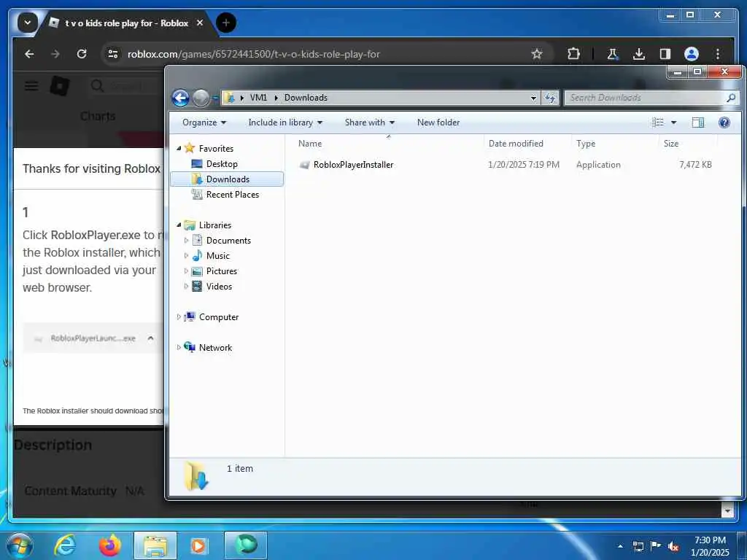This screenshot has height=560, width=747.
Task: Open view options dropdown arrow
Action: tap(673, 122)
